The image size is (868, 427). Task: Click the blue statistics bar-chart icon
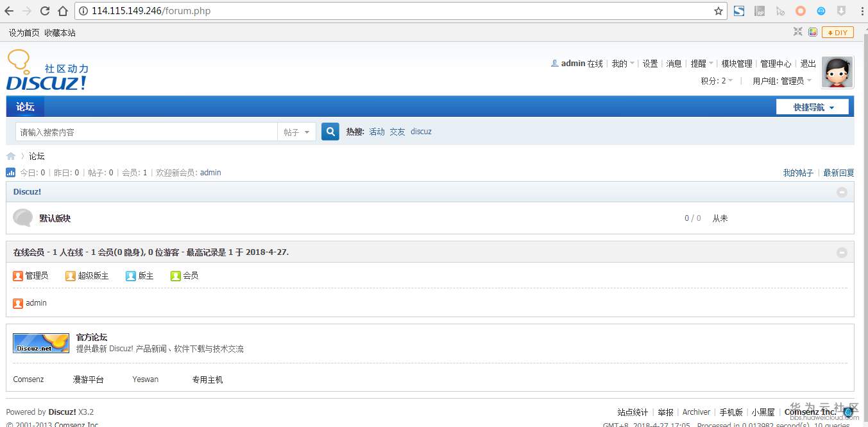click(10, 172)
